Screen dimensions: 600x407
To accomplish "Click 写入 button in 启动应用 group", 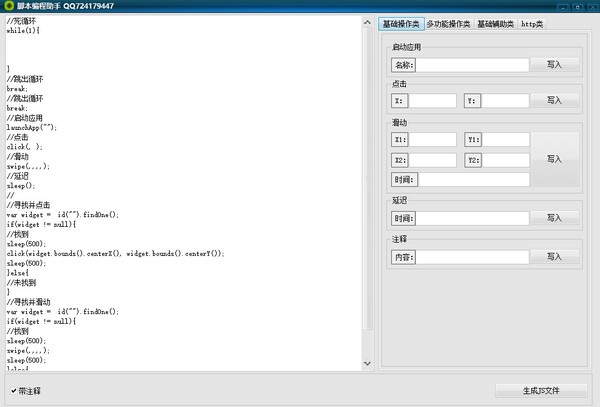I will 554,65.
